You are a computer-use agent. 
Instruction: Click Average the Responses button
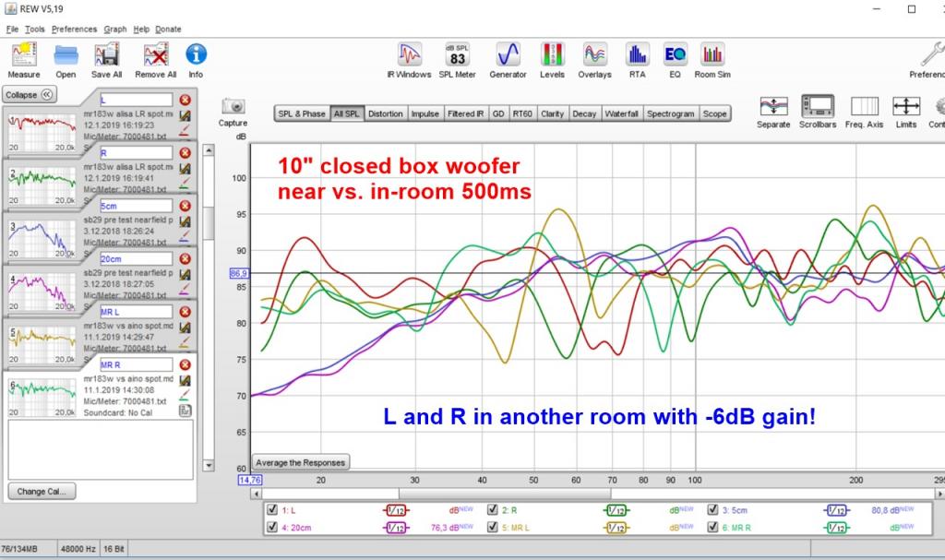(301, 462)
